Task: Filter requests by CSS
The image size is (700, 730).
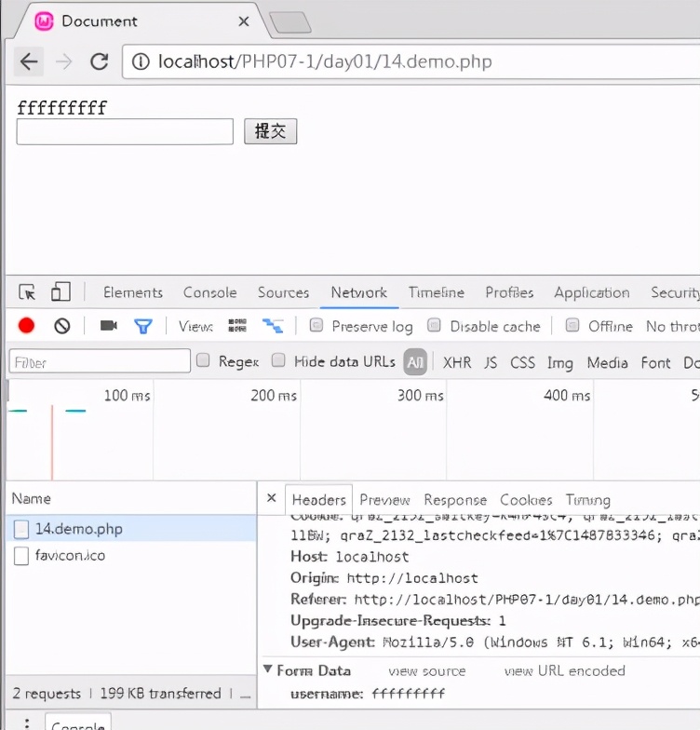Action: (x=522, y=362)
